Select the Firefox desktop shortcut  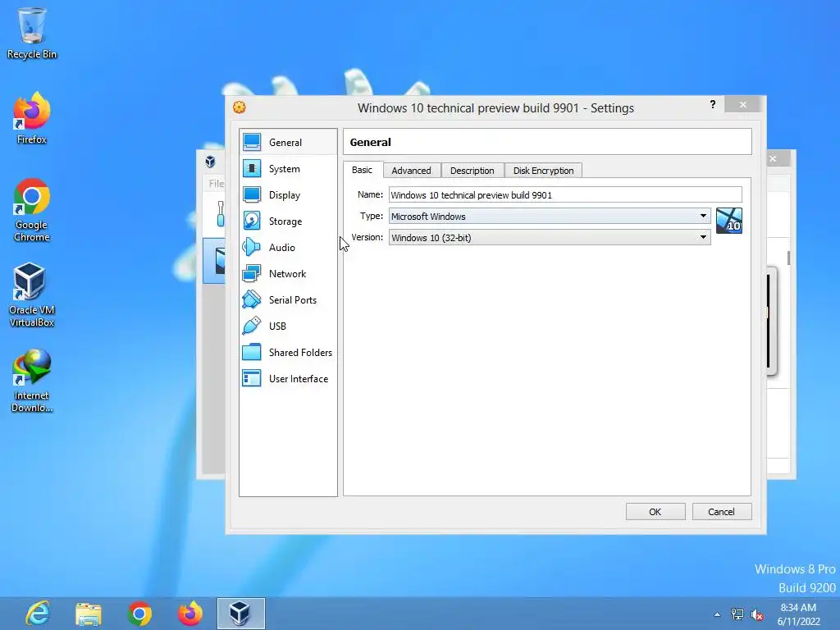pos(32,118)
